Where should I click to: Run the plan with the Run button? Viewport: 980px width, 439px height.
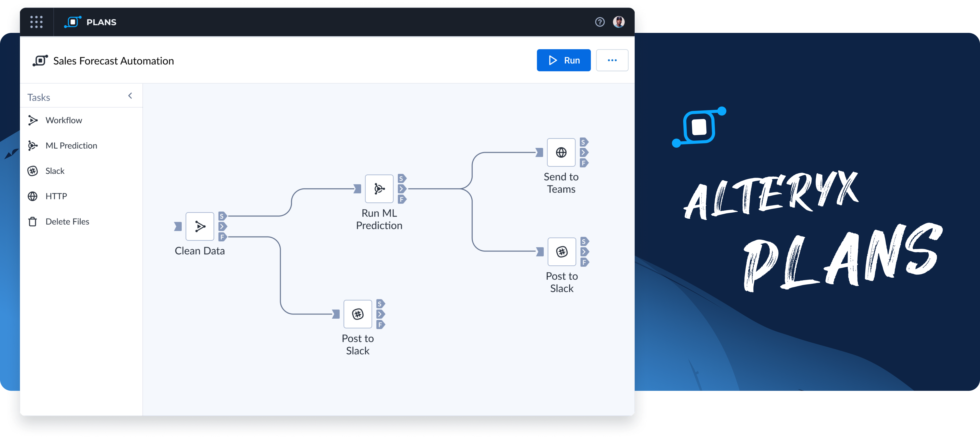click(x=563, y=60)
